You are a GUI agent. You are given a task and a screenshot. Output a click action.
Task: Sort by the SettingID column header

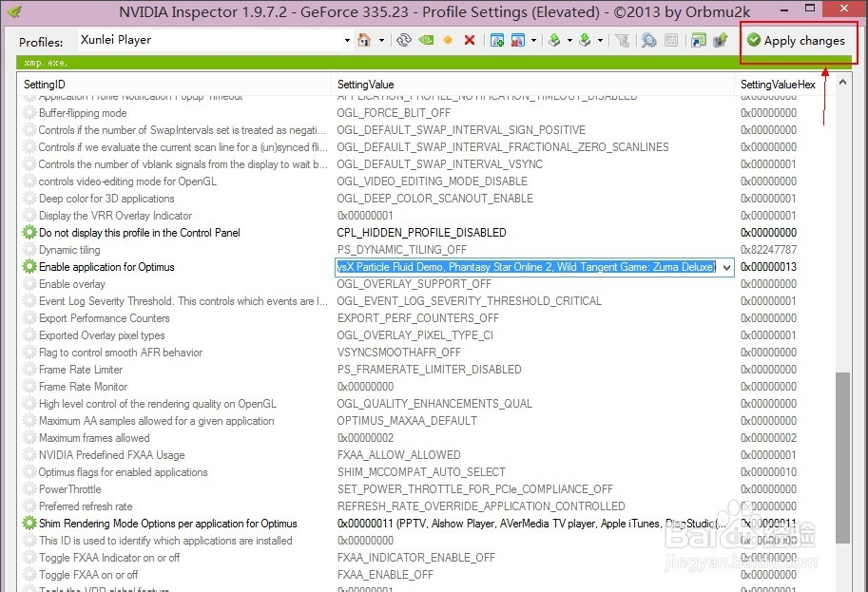pos(175,85)
